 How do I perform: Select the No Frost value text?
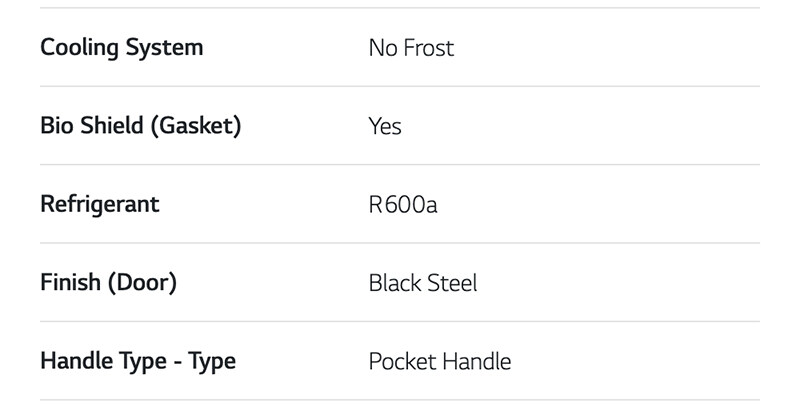[411, 48]
